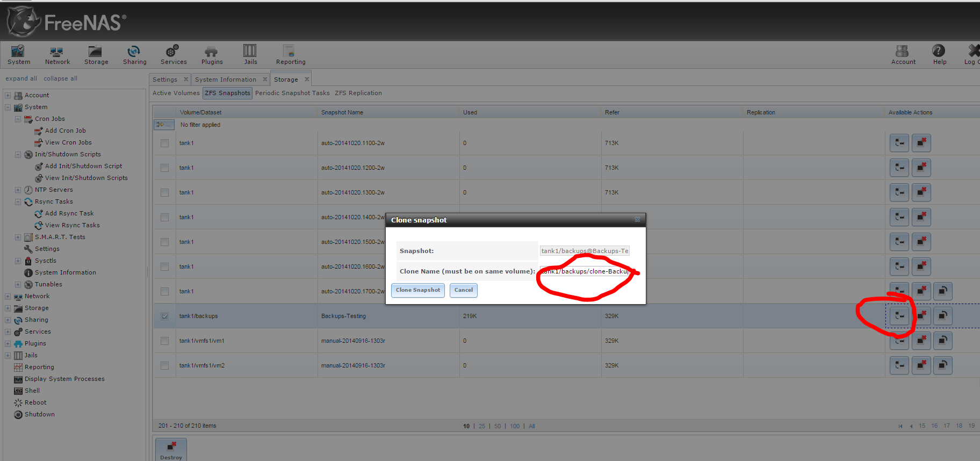Rollback the auto-20141020.1700-2w snapshot

(x=942, y=291)
